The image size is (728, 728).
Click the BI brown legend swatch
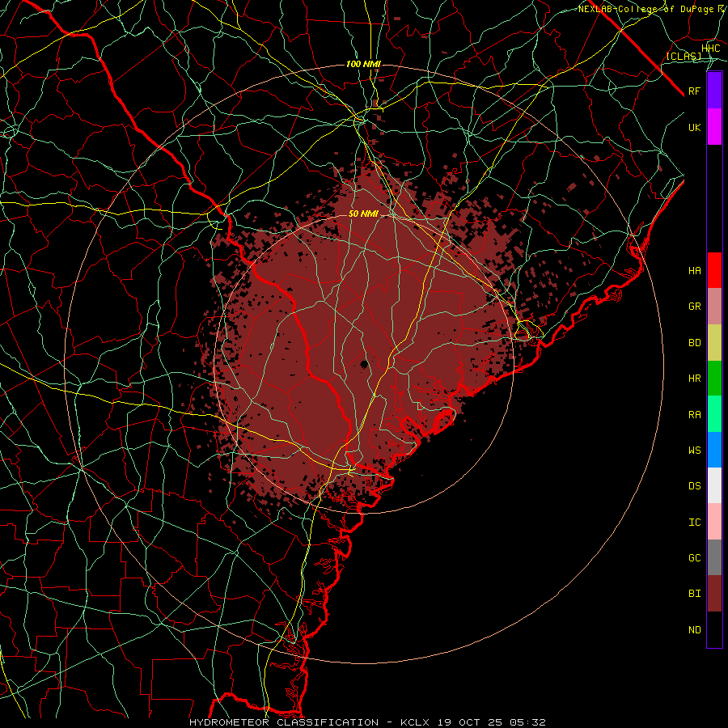(714, 594)
